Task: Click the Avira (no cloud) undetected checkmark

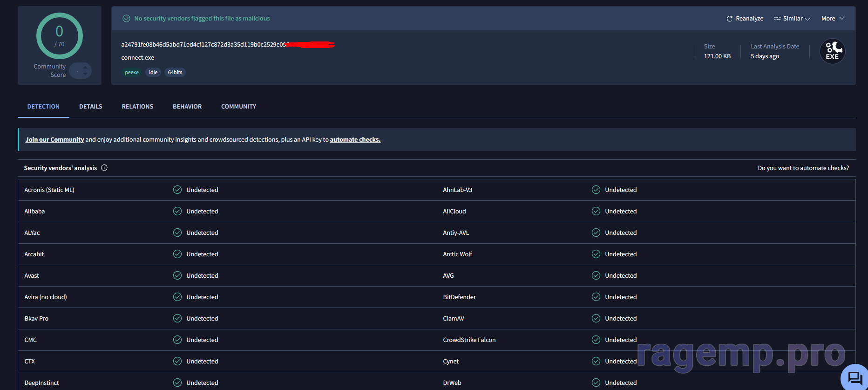Action: point(177,297)
